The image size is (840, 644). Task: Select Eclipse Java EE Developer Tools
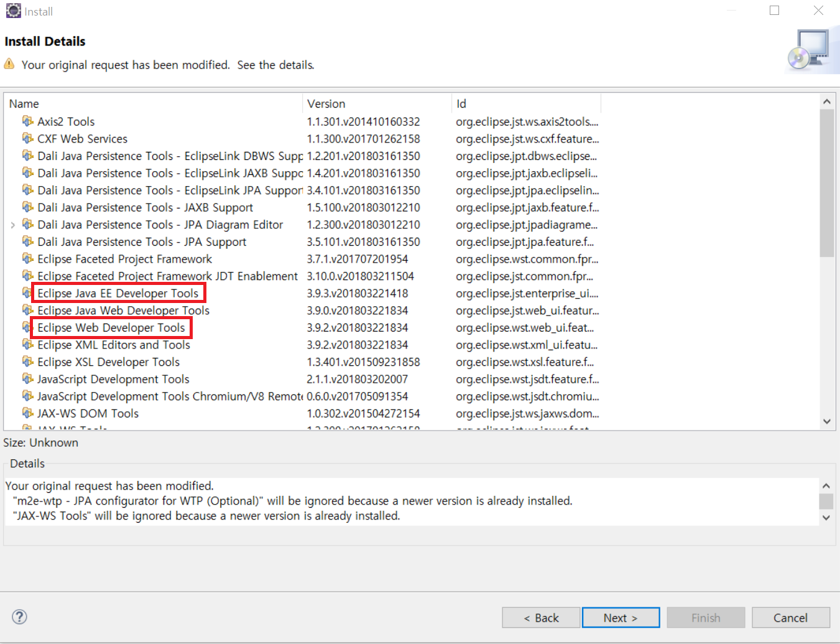(x=118, y=293)
